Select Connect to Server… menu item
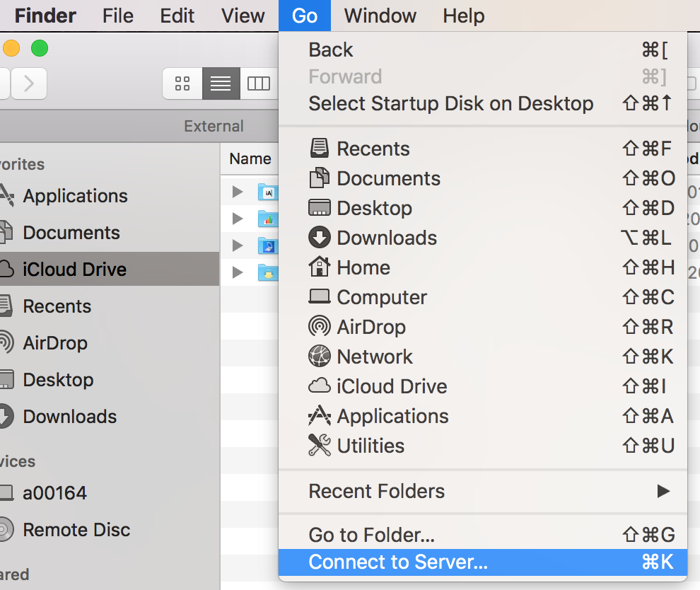700x590 pixels. [483, 562]
